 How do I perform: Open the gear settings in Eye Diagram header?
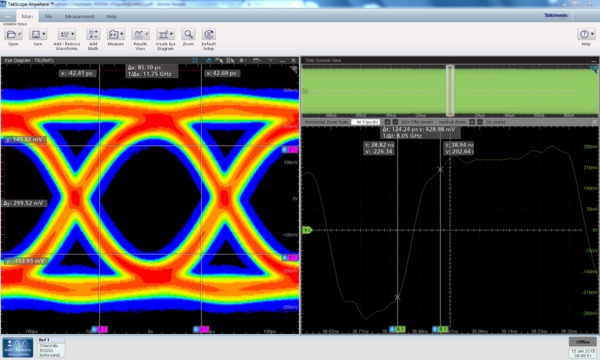coord(243,60)
